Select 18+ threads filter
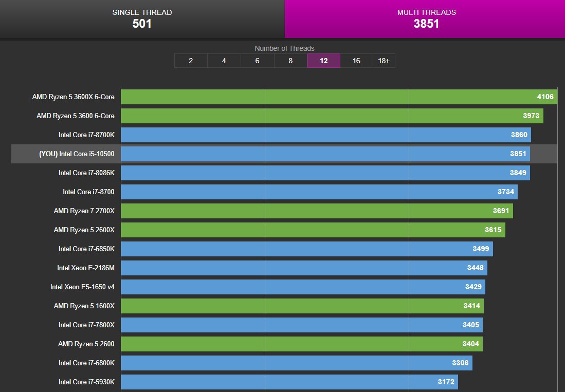Viewport: 565px width, 392px height. pos(384,61)
